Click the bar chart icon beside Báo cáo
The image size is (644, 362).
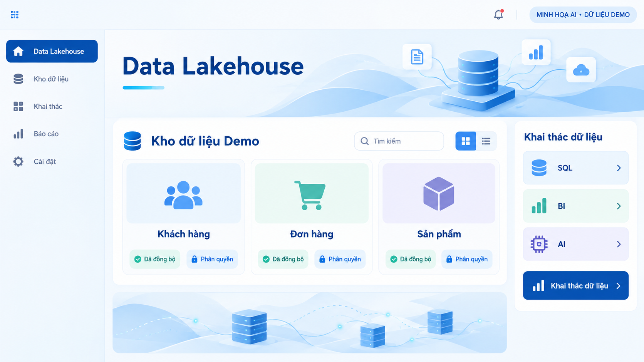pos(18,134)
